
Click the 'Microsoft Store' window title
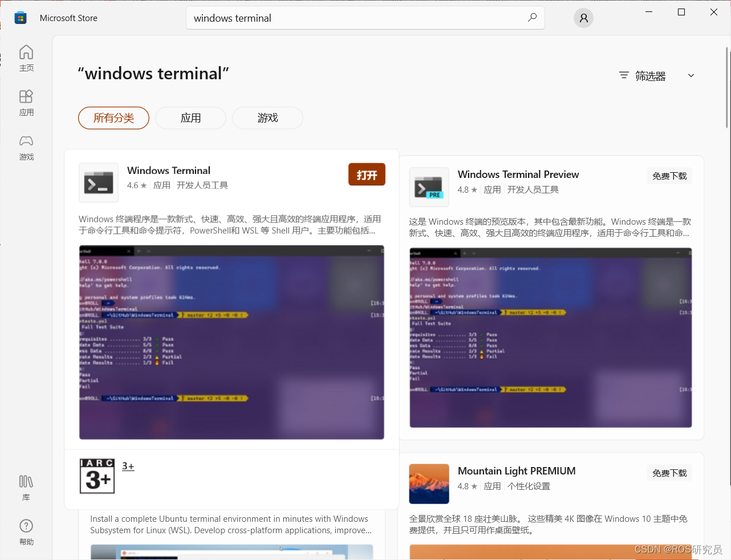pyautogui.click(x=68, y=18)
